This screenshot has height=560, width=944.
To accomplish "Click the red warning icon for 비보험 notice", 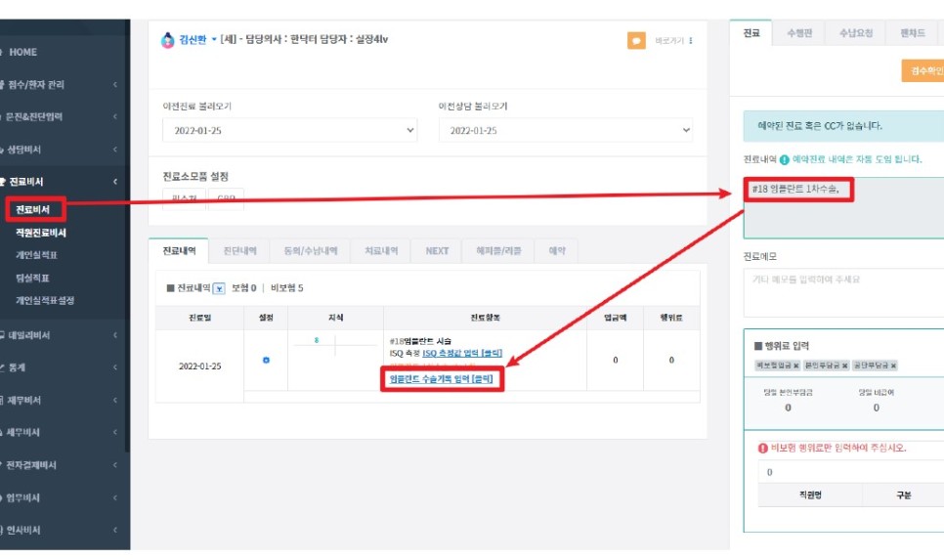I will coord(763,448).
